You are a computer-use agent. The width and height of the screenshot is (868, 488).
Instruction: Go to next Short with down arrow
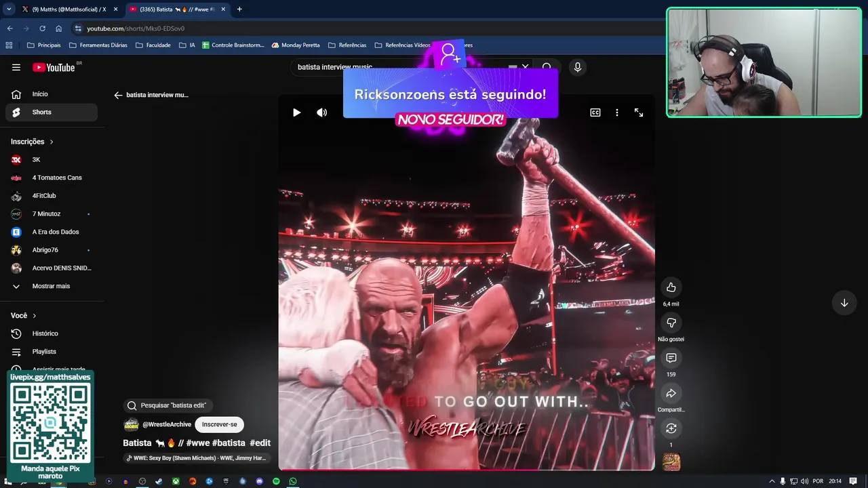pos(844,303)
